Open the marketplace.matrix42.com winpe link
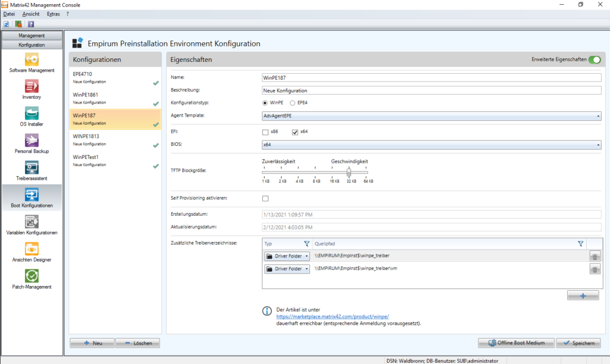The width and height of the screenshot is (610, 364). point(332,316)
